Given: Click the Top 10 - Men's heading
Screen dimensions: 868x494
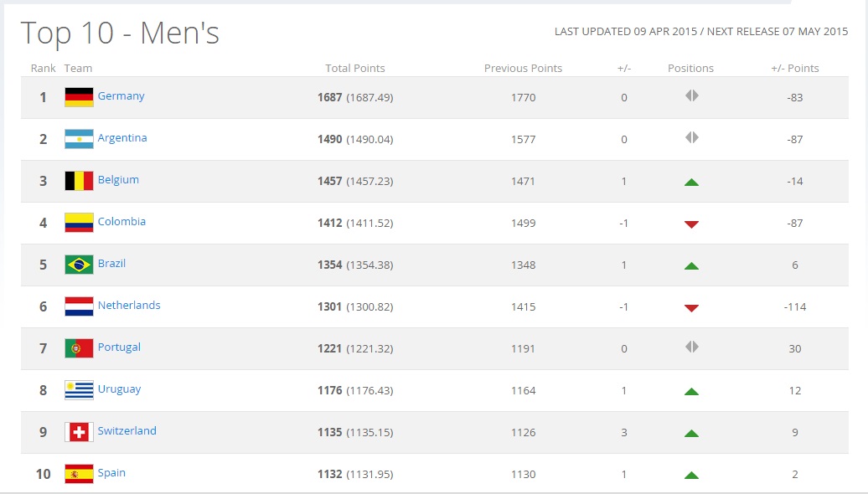Looking at the screenshot, I should coord(120,33).
